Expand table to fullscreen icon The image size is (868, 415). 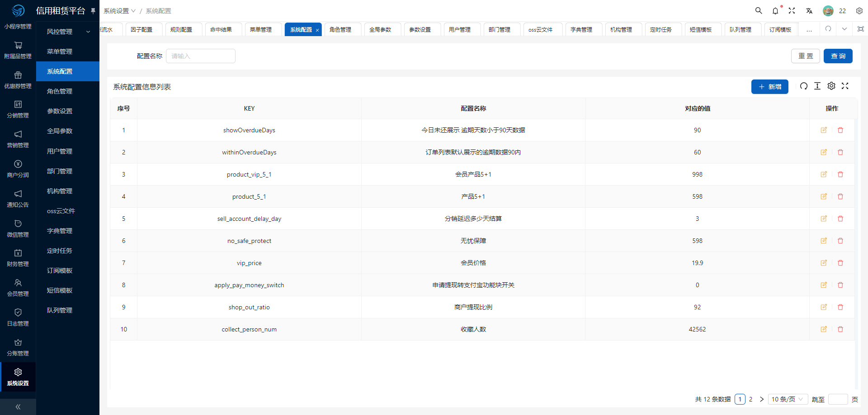pos(845,86)
